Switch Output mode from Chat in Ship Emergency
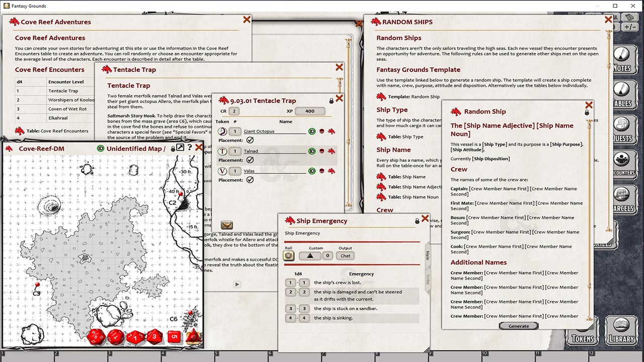Image resolution: width=644 pixels, height=362 pixels. coord(345,255)
